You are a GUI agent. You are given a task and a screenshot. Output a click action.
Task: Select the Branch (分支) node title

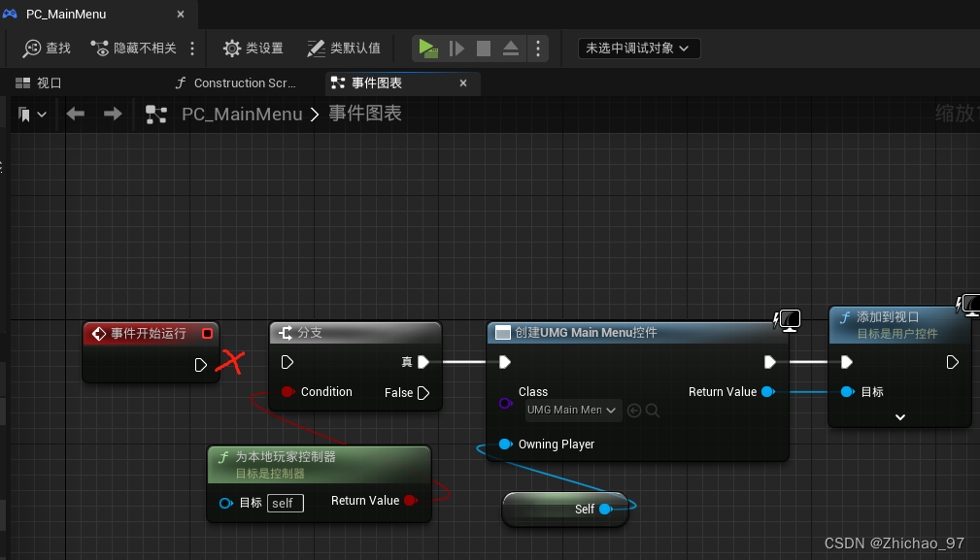[x=355, y=333]
